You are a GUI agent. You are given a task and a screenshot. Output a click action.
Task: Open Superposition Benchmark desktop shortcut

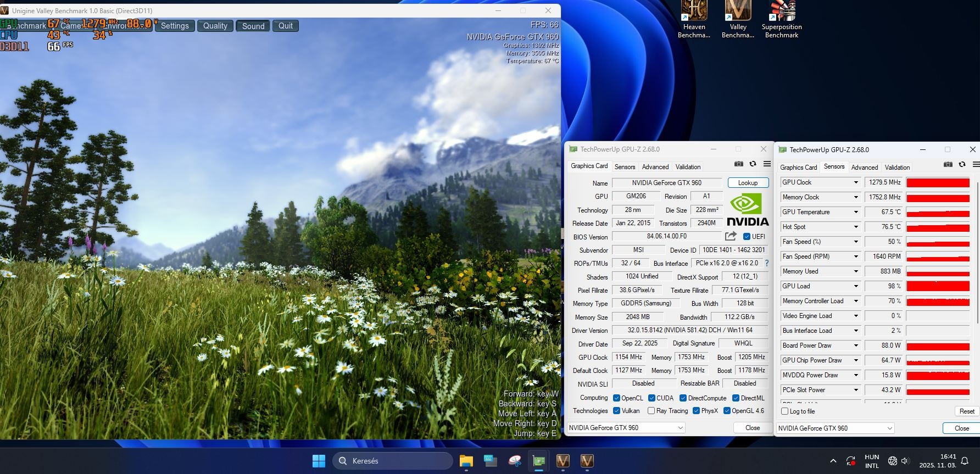point(782,19)
